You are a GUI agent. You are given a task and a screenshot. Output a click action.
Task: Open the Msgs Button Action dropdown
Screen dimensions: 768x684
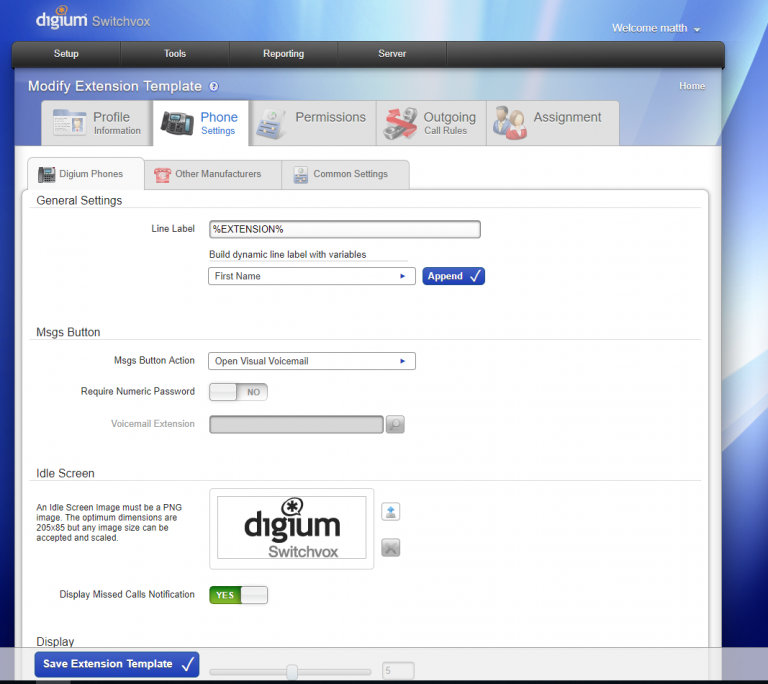point(312,361)
